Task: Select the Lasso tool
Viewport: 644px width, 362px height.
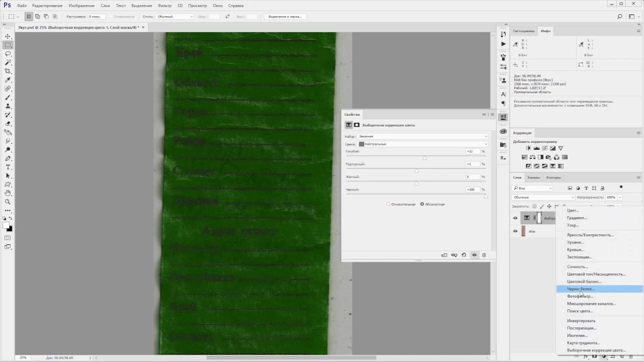Action: (x=8, y=54)
